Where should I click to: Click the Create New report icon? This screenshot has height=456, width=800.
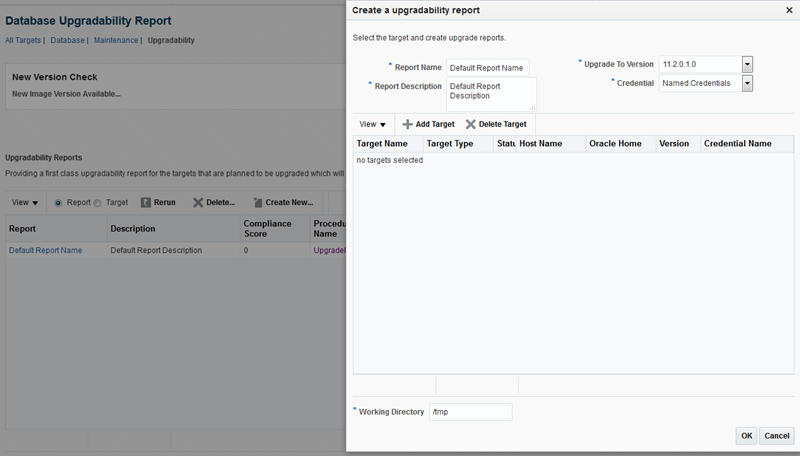[258, 202]
